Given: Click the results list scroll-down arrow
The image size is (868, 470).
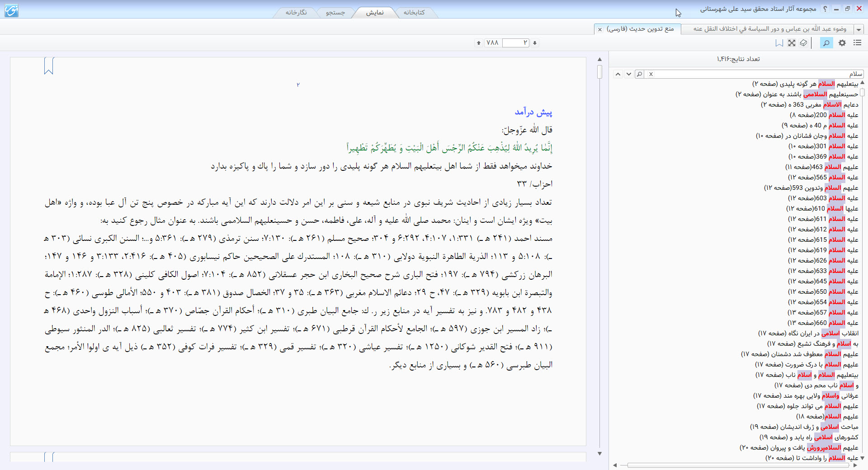Looking at the screenshot, I should [x=862, y=458].
